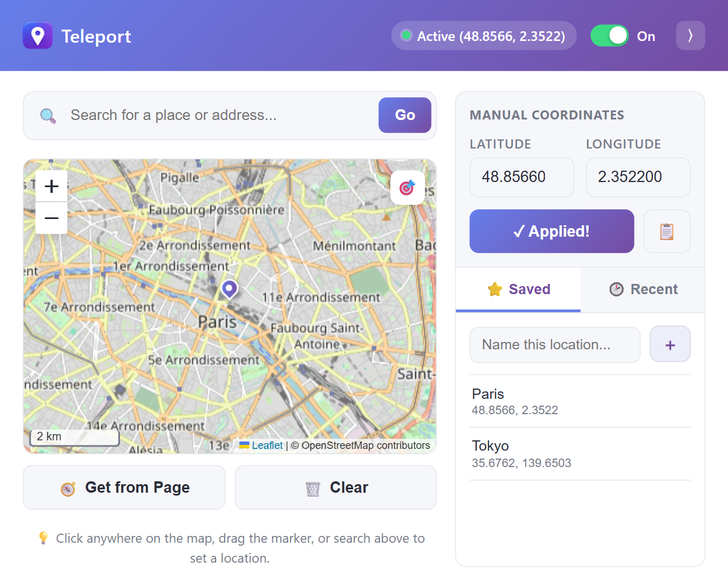Viewport: 728px width, 586px height.
Task: Zoom out on the map
Action: click(52, 218)
